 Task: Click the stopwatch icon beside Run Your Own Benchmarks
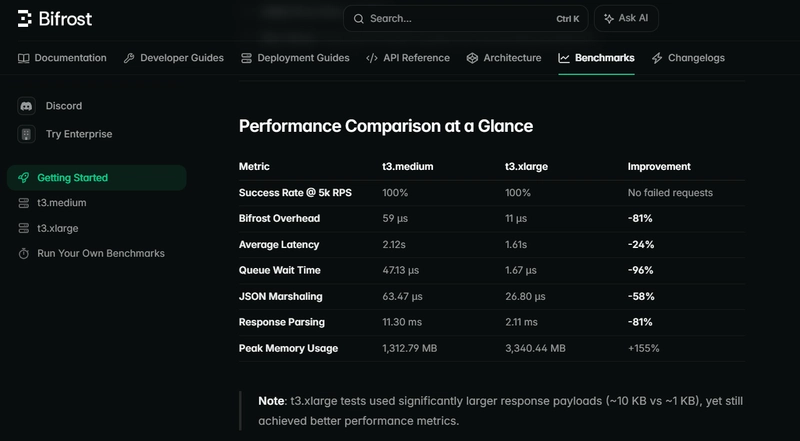(24, 254)
